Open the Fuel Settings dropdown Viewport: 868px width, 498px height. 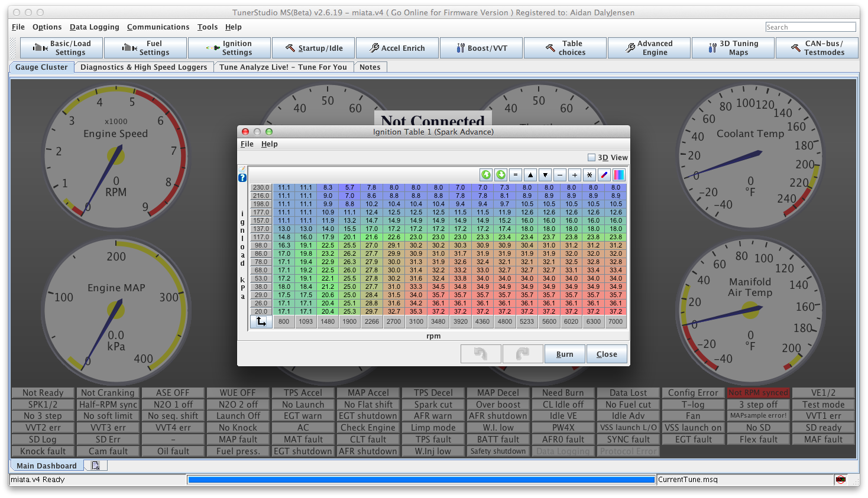(145, 48)
